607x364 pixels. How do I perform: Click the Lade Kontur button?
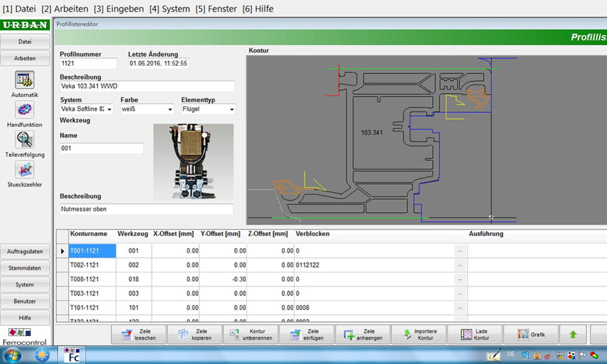(x=474, y=334)
